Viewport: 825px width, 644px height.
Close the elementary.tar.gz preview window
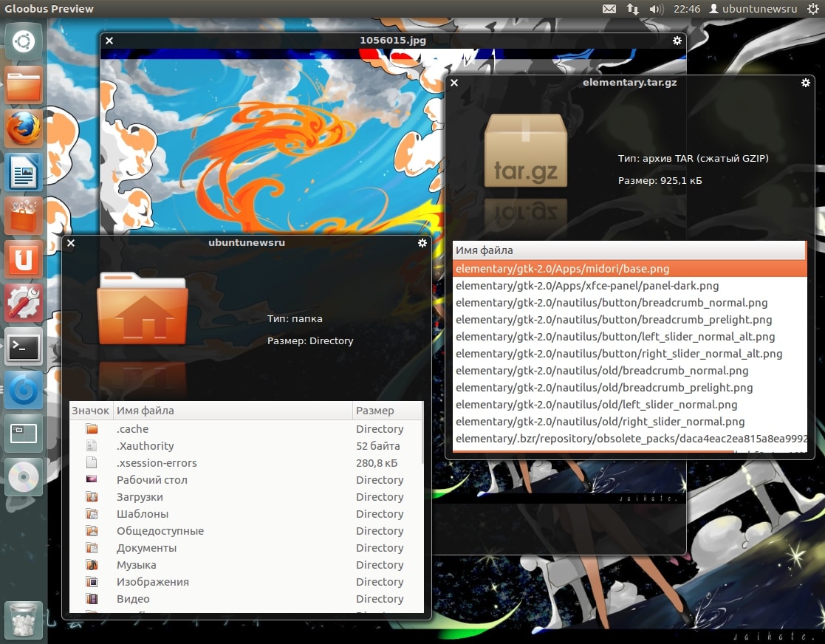454,83
